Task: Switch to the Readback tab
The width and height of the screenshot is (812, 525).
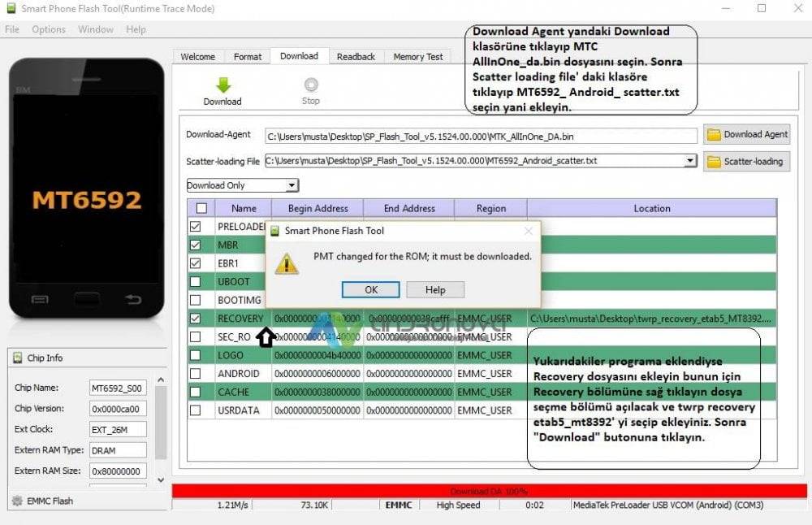Action: pos(356,57)
